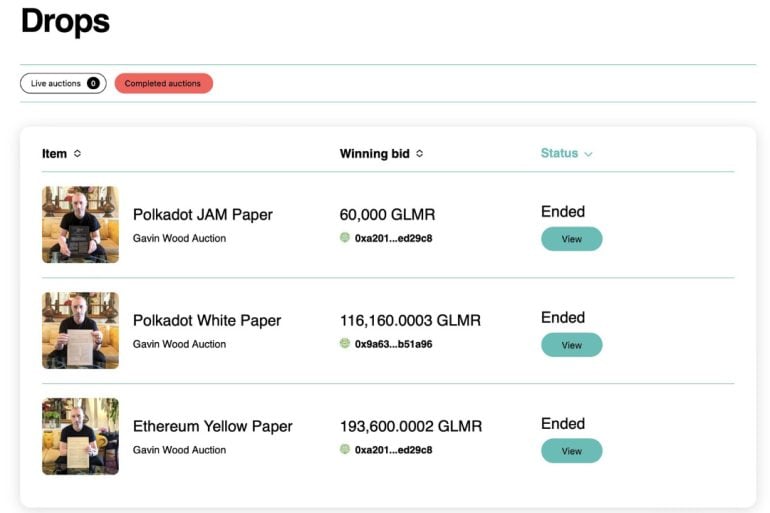
Task: Click winner address 0x9a63...b51a96
Action: [x=393, y=344]
